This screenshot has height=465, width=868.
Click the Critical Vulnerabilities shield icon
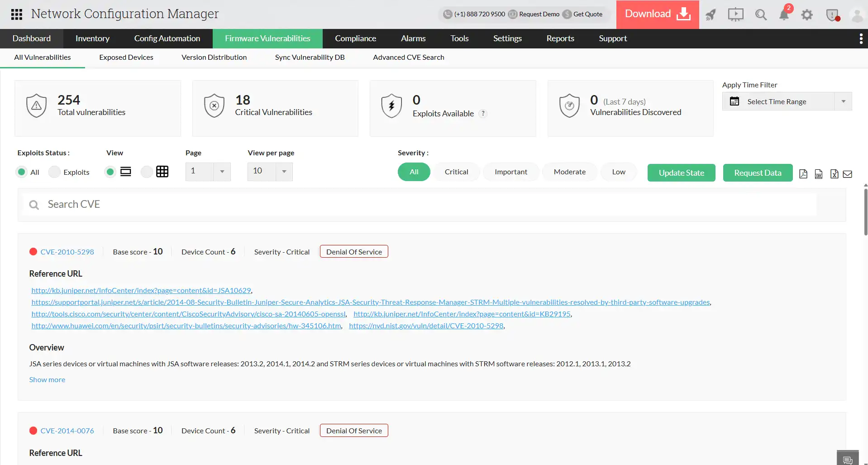(214, 105)
